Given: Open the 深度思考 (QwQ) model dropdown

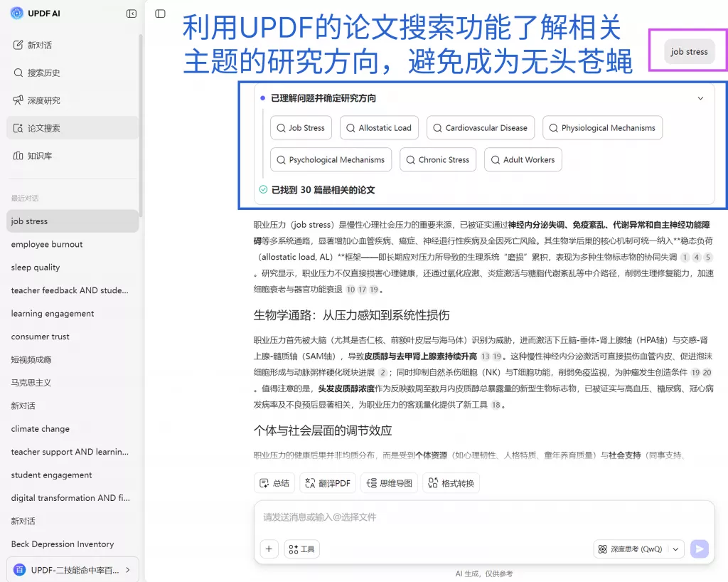Looking at the screenshot, I should (638, 549).
